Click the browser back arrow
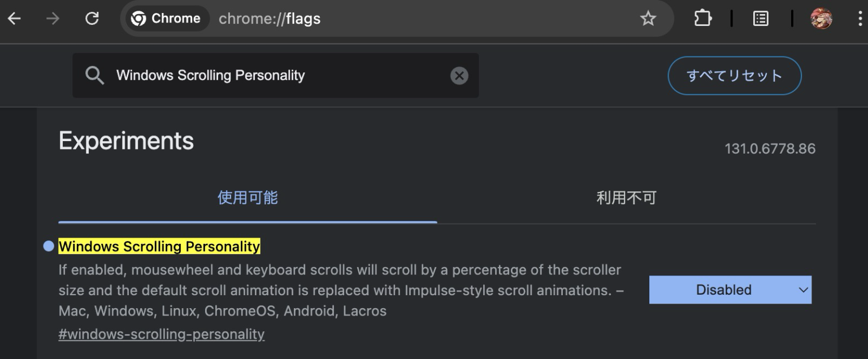This screenshot has width=868, height=359. [14, 19]
